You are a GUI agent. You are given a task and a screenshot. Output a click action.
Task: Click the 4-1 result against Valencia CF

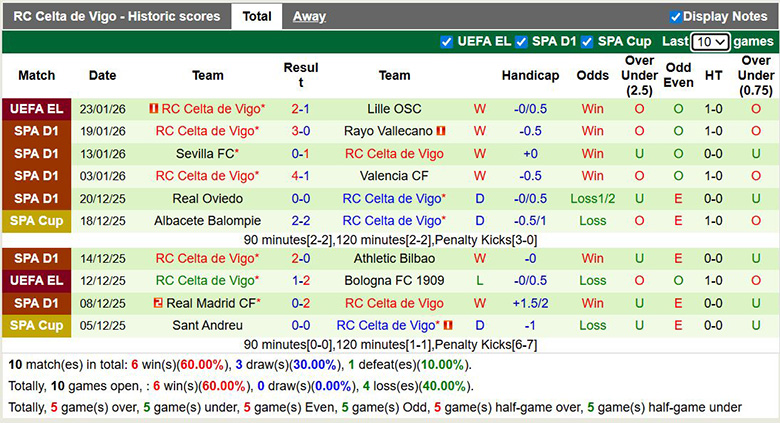click(x=300, y=176)
